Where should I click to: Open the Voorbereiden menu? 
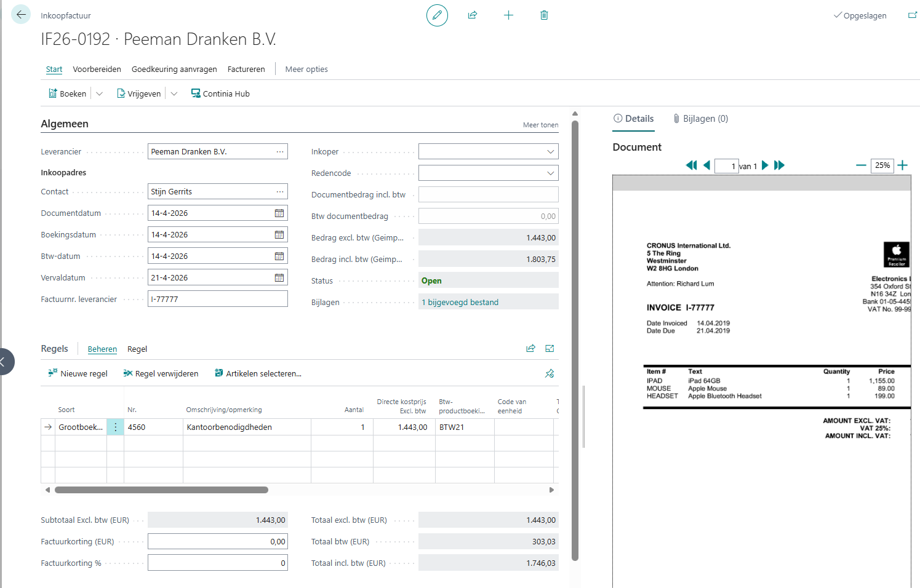pos(97,70)
